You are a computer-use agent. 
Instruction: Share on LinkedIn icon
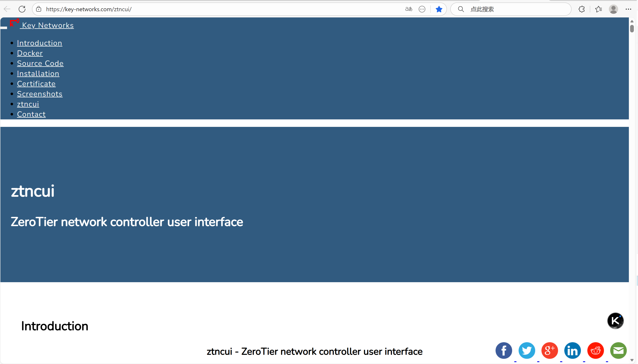pyautogui.click(x=572, y=351)
